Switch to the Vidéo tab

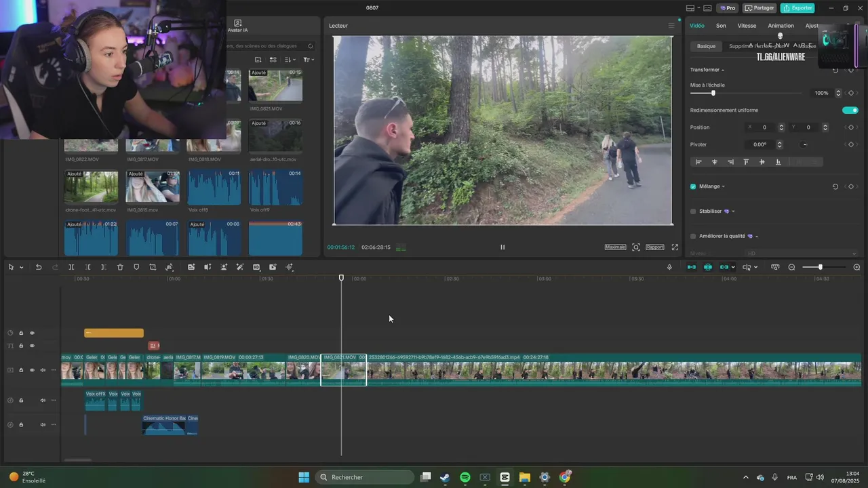[x=697, y=26]
